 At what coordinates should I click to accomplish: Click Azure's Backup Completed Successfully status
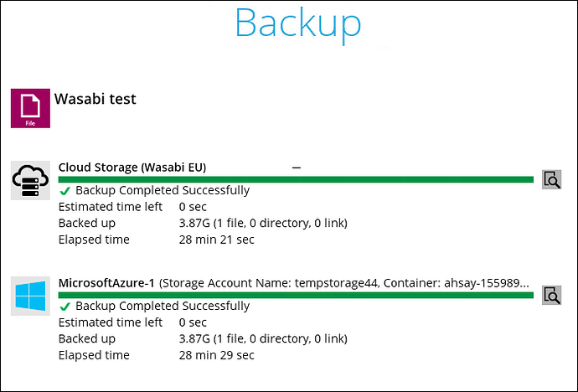pos(163,307)
